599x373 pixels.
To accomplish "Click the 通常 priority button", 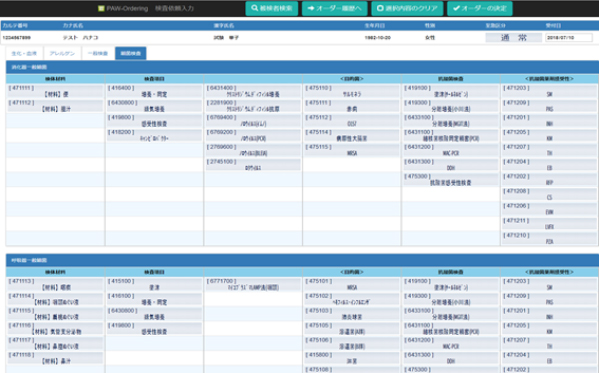I will click(513, 37).
